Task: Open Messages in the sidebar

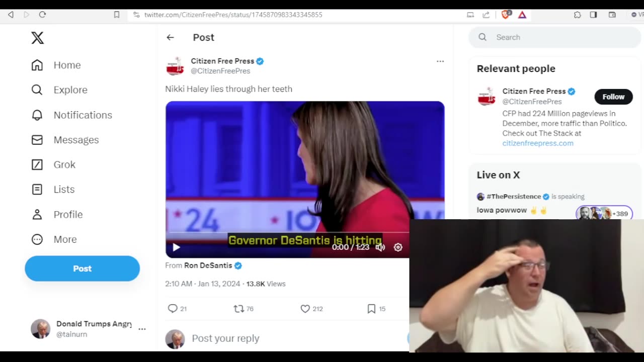Action: (65, 140)
